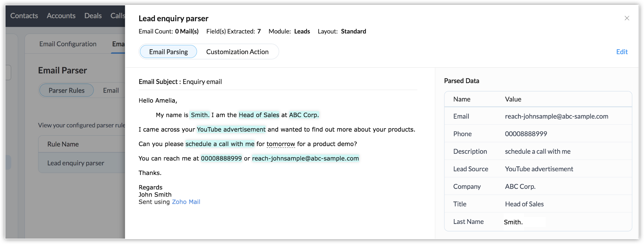The height and width of the screenshot is (244, 644).
Task: Select the Lead Source row in Parsed Data
Action: [538, 169]
